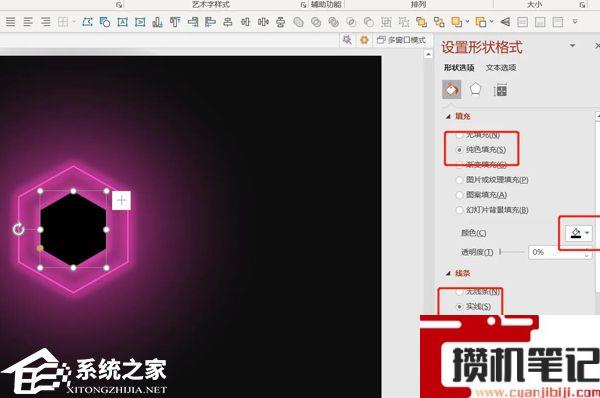Click the 多窗口模式 multi-window button
Image resolution: width=600 pixels, height=398 pixels.
401,40
